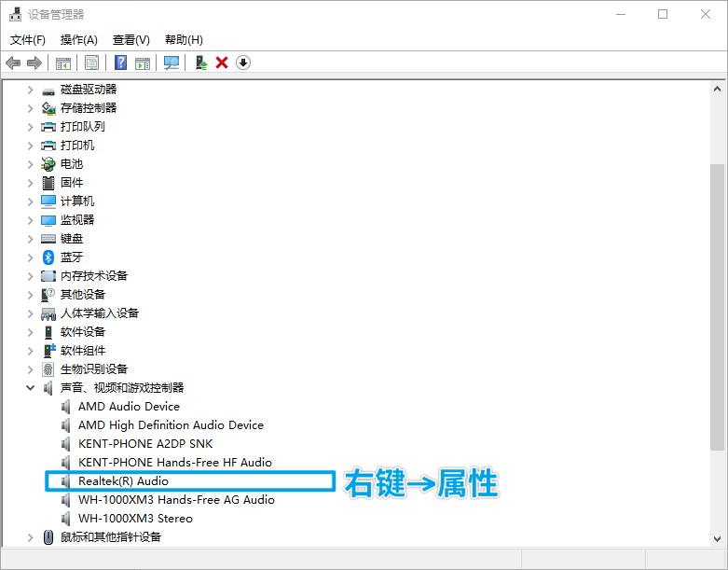
Task: Select the 软件设备 category label
Action: pos(83,332)
